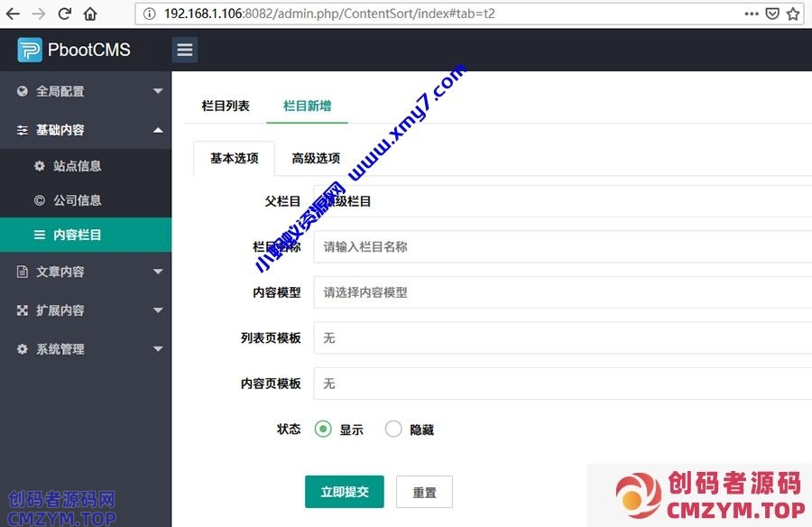Select the 显示 status radio button

pyautogui.click(x=323, y=430)
